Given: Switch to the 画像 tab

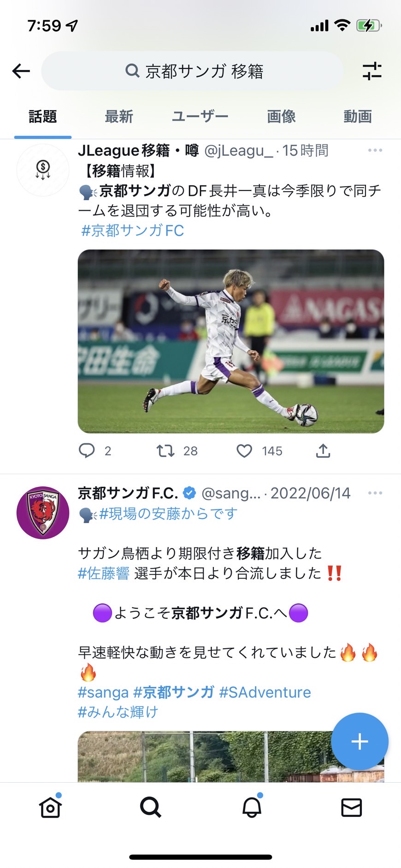Looking at the screenshot, I should [x=281, y=117].
